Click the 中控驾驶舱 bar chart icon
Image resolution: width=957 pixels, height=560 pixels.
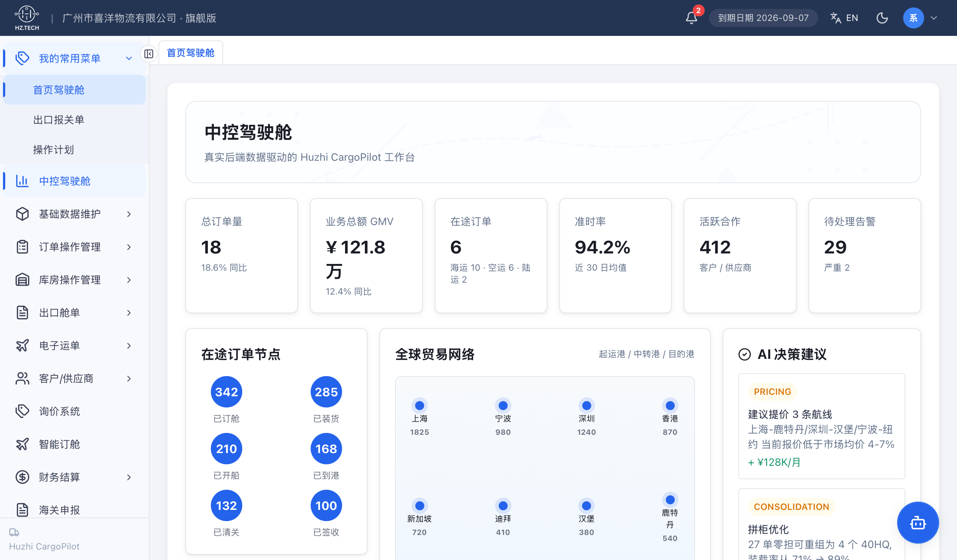22,181
